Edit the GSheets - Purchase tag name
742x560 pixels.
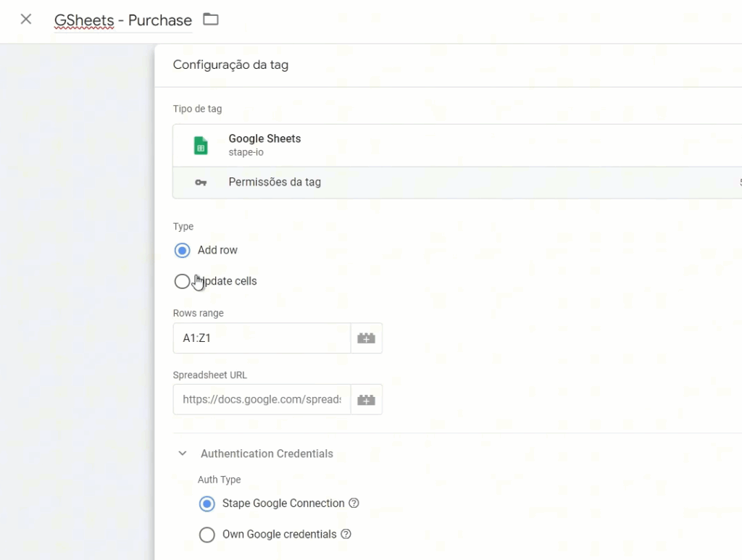(x=123, y=20)
